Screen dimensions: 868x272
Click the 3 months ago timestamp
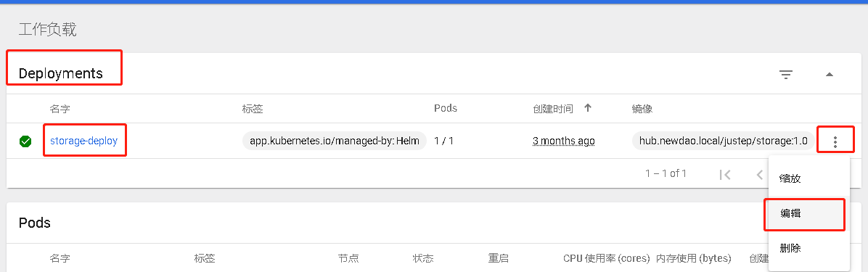point(563,141)
